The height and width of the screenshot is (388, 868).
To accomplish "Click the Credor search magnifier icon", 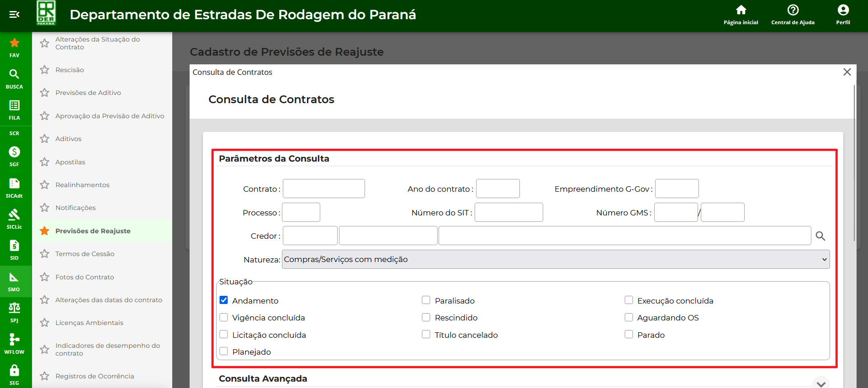I will [x=820, y=236].
